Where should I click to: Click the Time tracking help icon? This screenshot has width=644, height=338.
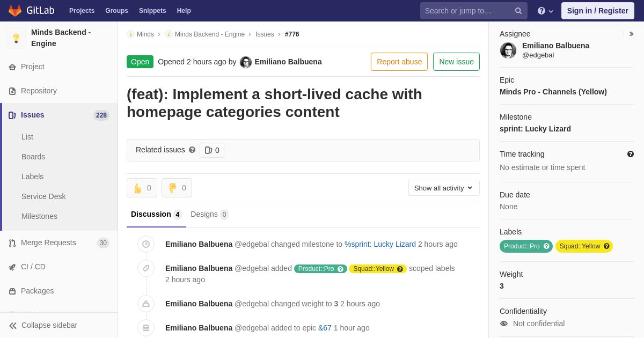pos(631,154)
